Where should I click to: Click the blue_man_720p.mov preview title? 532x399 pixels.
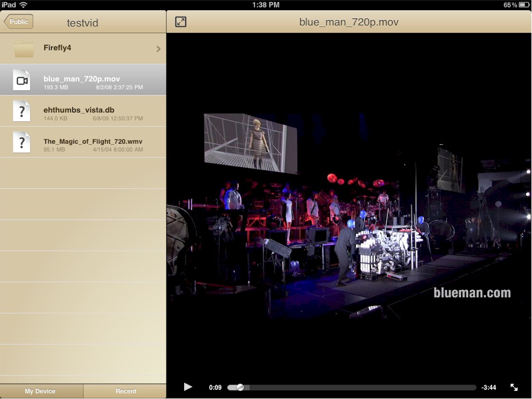pos(349,22)
